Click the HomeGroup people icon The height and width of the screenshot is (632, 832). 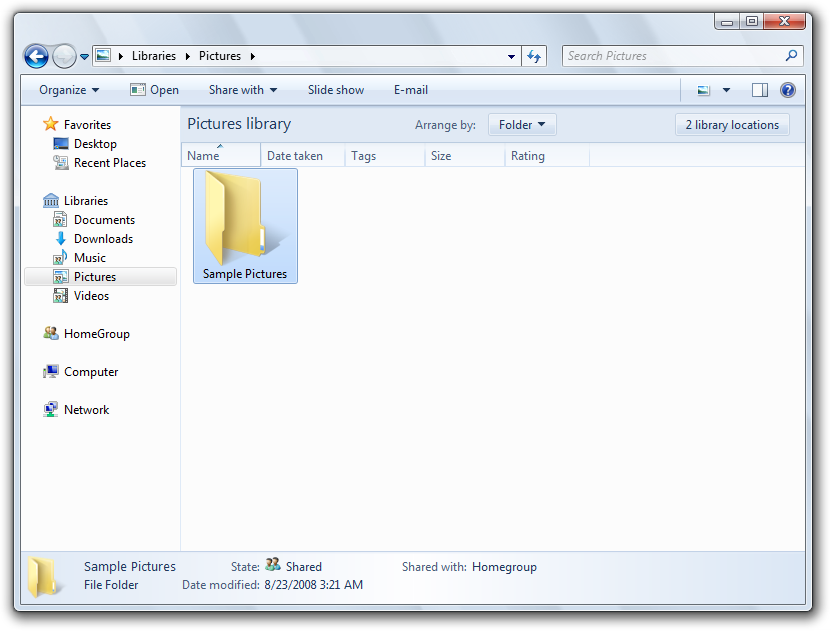[50, 333]
